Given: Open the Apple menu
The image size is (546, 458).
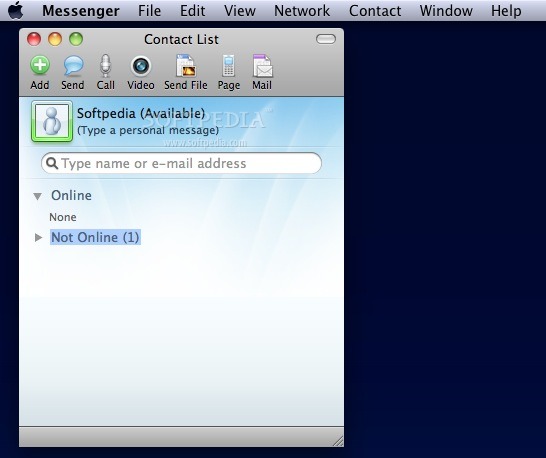Looking at the screenshot, I should (16, 10).
